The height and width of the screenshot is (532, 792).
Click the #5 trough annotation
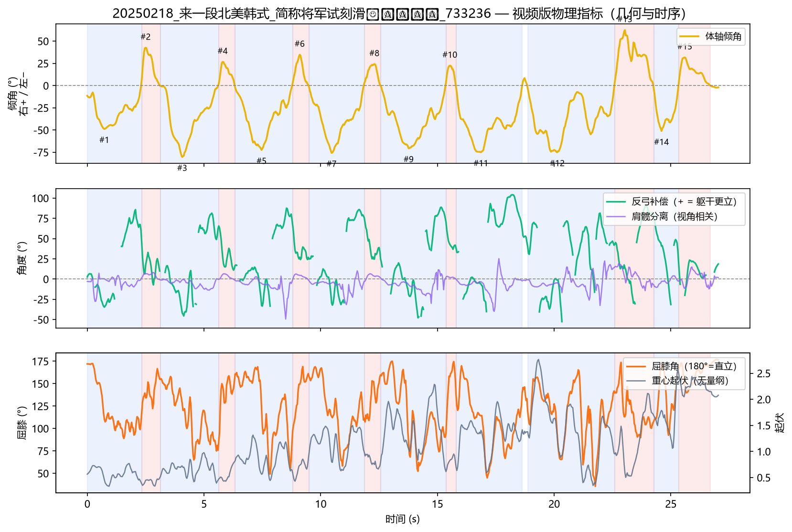click(261, 161)
